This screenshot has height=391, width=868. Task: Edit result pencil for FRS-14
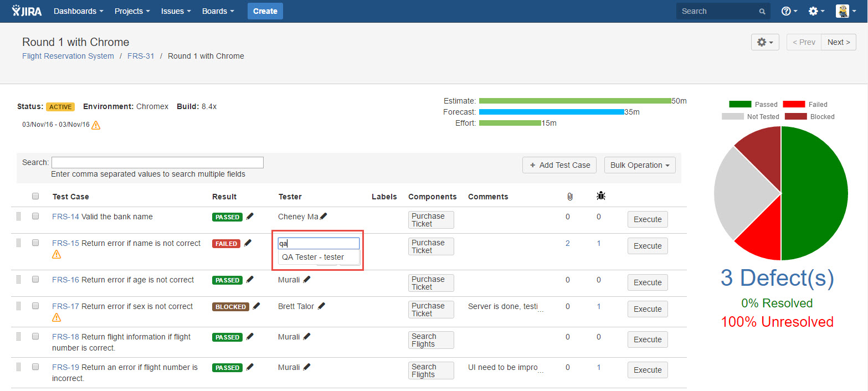coord(250,217)
